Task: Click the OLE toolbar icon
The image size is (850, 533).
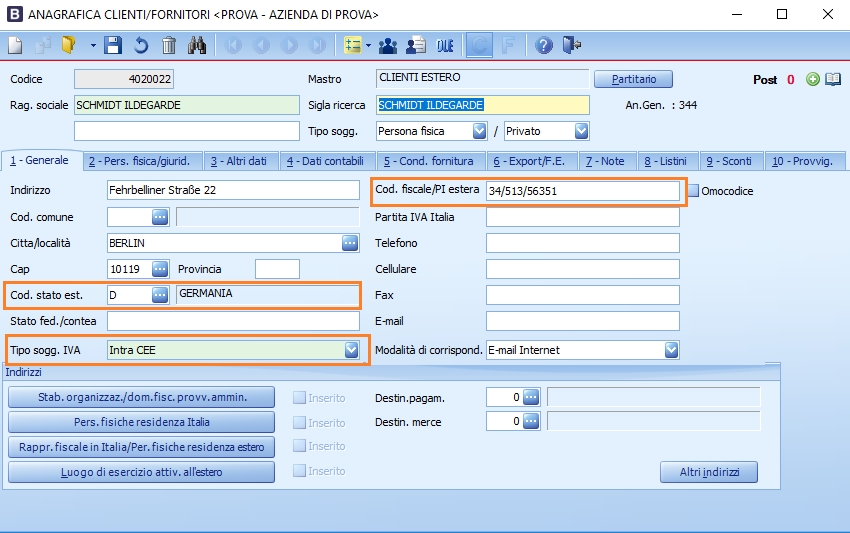Action: pos(445,46)
